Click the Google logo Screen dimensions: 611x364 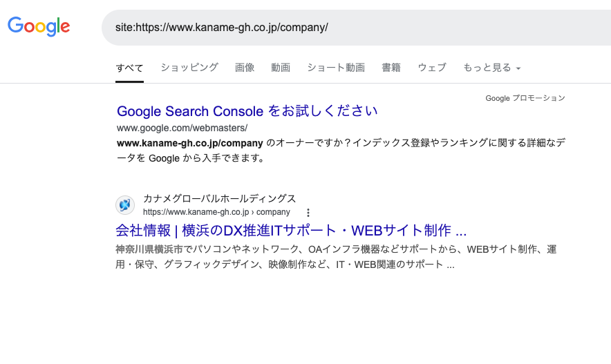[39, 26]
